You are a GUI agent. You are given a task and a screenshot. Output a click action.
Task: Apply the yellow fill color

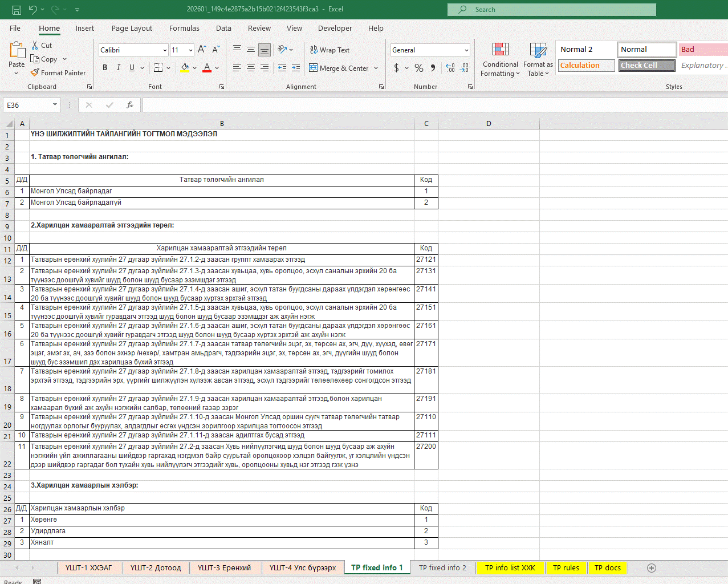185,68
